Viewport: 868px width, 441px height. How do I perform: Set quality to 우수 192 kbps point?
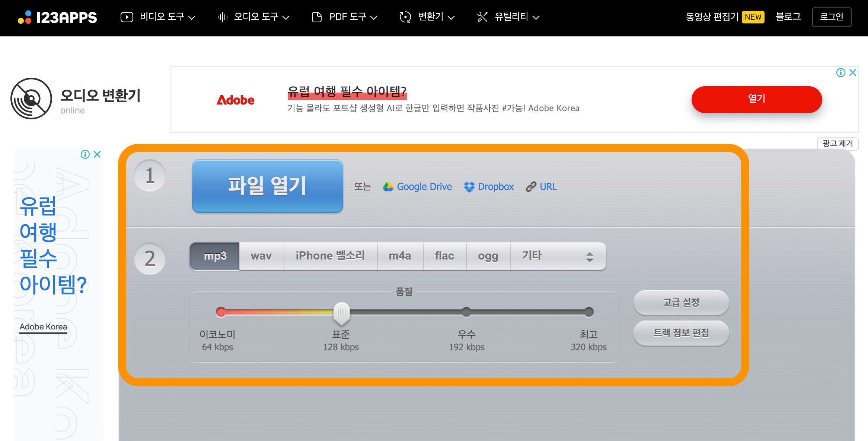click(x=466, y=312)
